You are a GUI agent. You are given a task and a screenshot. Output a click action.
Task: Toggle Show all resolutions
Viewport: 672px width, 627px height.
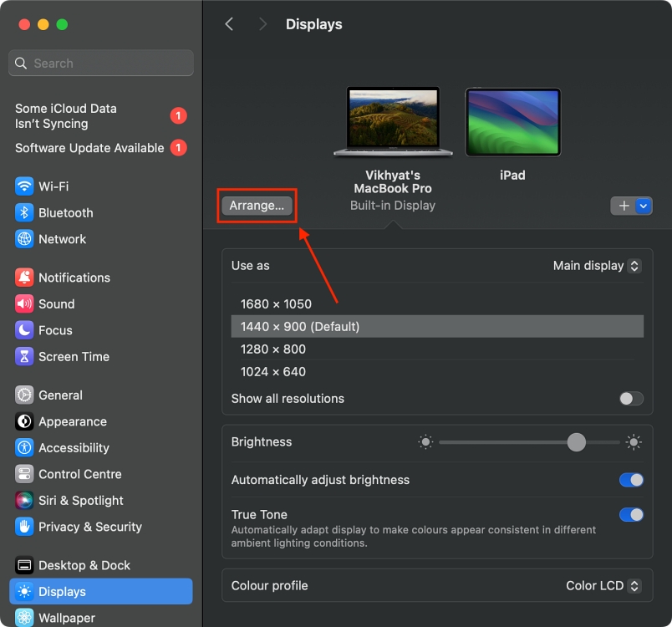pos(631,399)
